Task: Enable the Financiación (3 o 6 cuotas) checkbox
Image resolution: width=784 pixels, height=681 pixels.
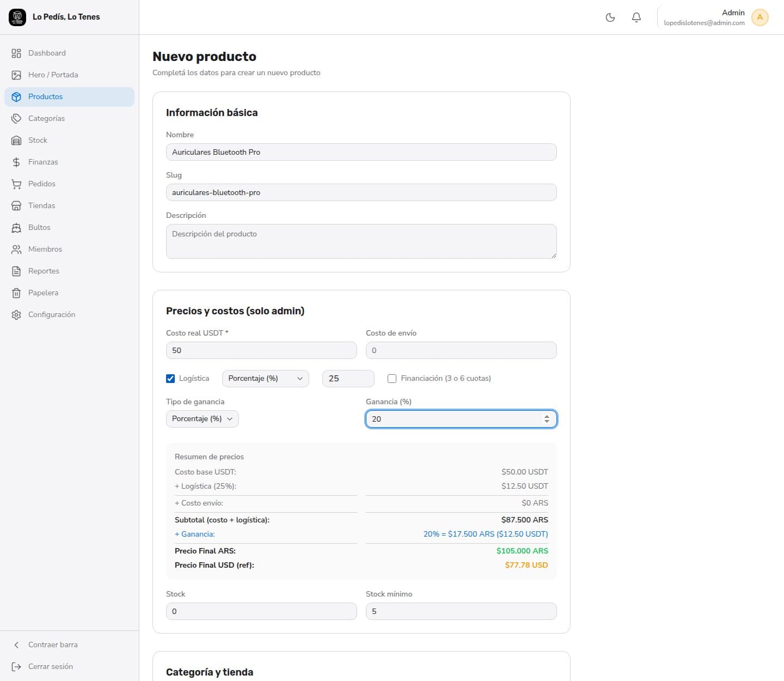Action: click(392, 379)
